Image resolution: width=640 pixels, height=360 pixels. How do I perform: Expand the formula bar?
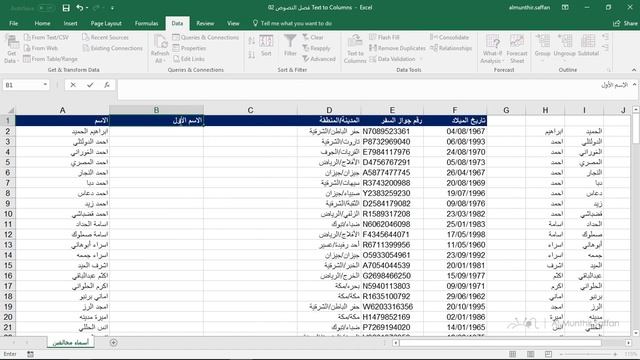(x=634, y=84)
